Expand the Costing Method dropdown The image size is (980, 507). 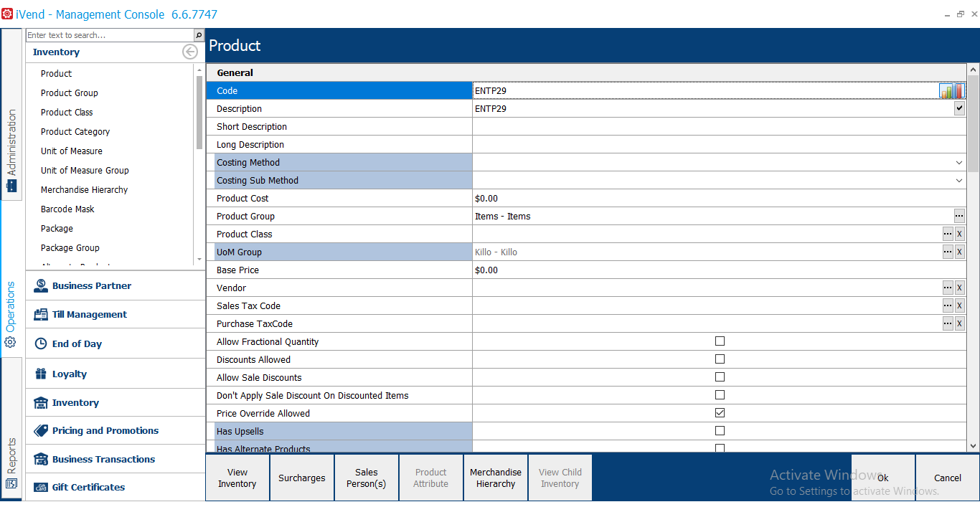[x=959, y=163]
